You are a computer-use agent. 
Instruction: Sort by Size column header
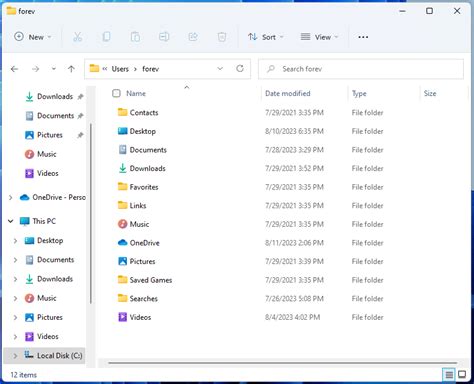click(430, 93)
